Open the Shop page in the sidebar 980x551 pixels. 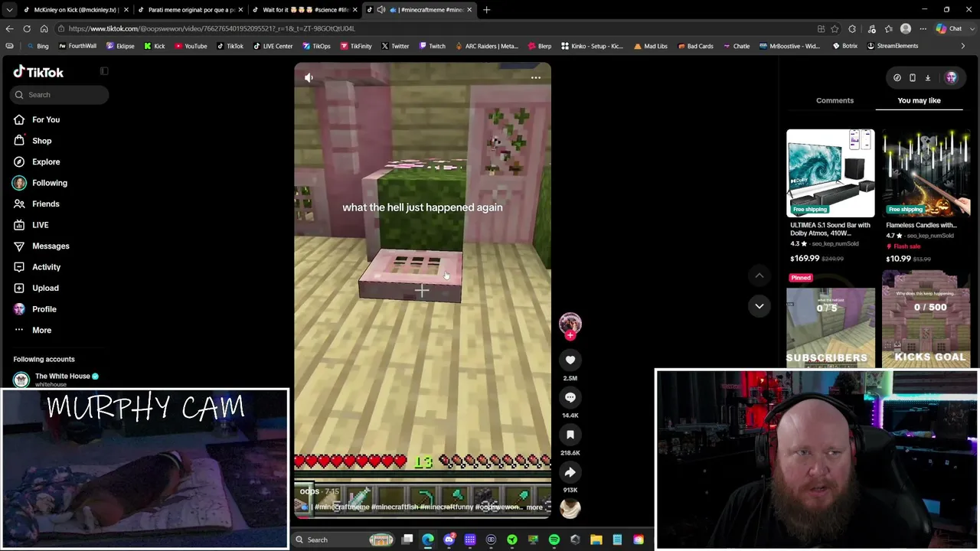[41, 141]
